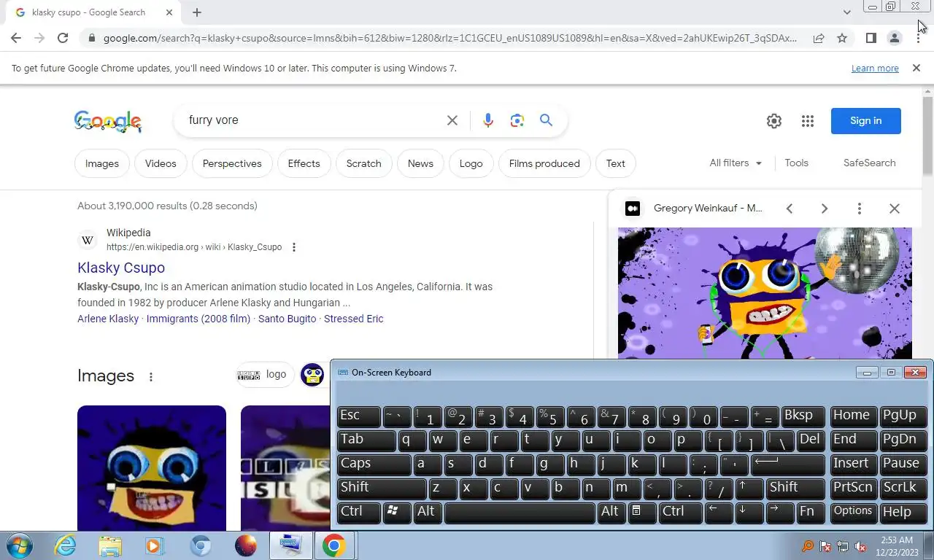
Task: Open the Tools options
Action: point(796,163)
